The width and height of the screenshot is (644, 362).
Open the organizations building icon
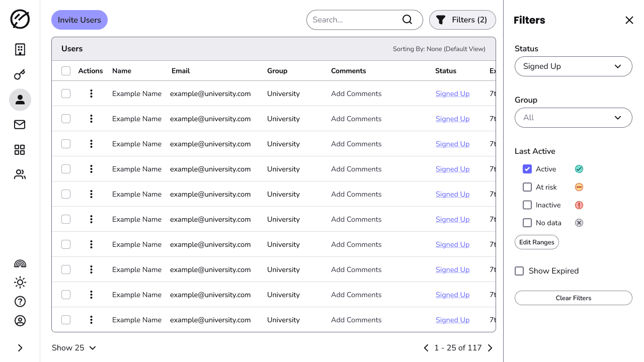point(20,49)
